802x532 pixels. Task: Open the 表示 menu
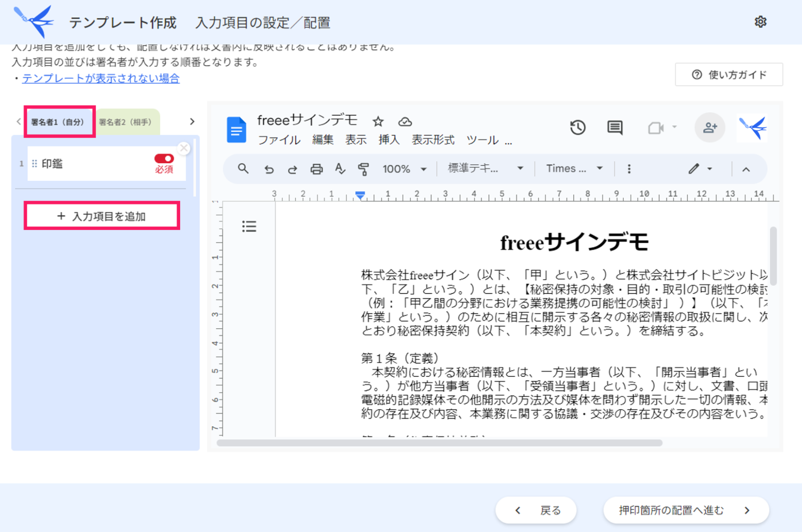355,140
